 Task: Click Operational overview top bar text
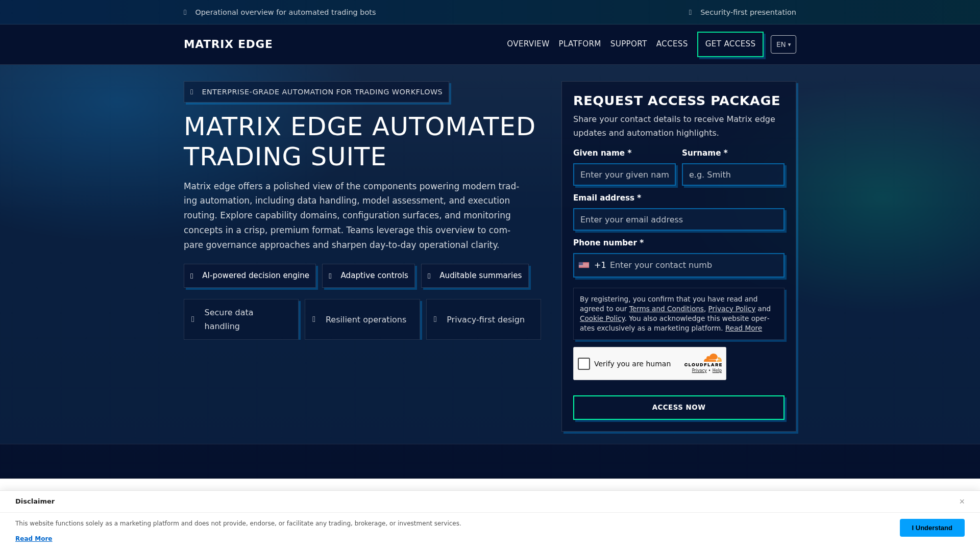pos(285,12)
